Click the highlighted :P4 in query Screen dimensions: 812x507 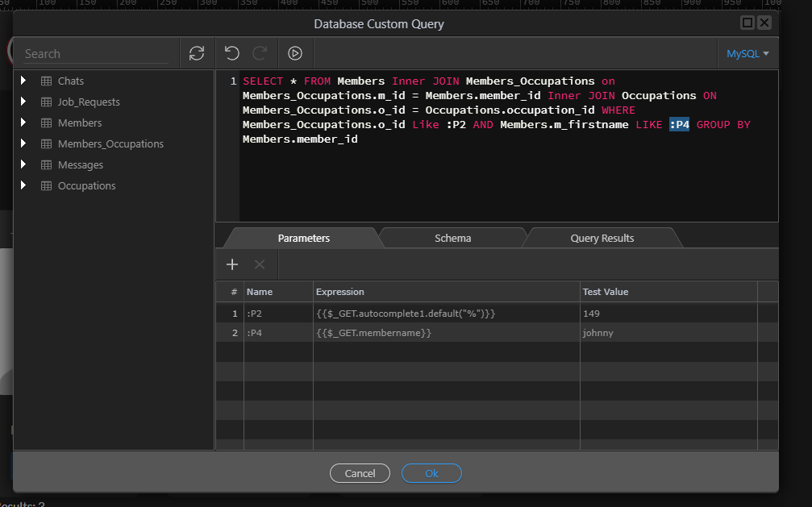[x=679, y=125]
